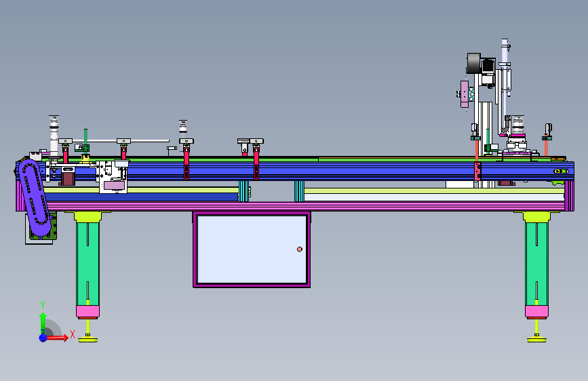Select the left cyan bracket near center
The image size is (588, 381).
click(x=244, y=191)
